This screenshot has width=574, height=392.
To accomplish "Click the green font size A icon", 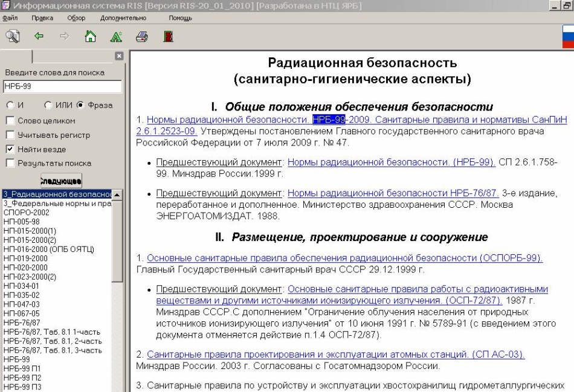I will tap(116, 36).
